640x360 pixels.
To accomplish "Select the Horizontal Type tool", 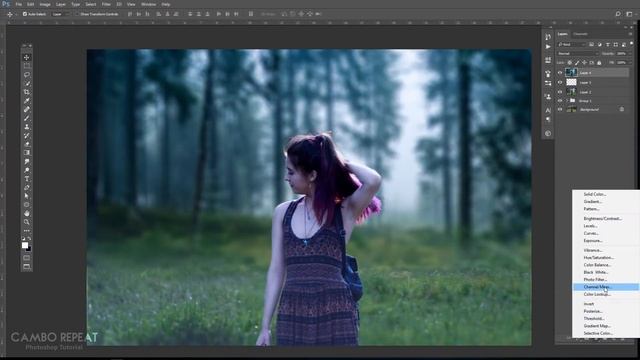I will tap(27, 178).
